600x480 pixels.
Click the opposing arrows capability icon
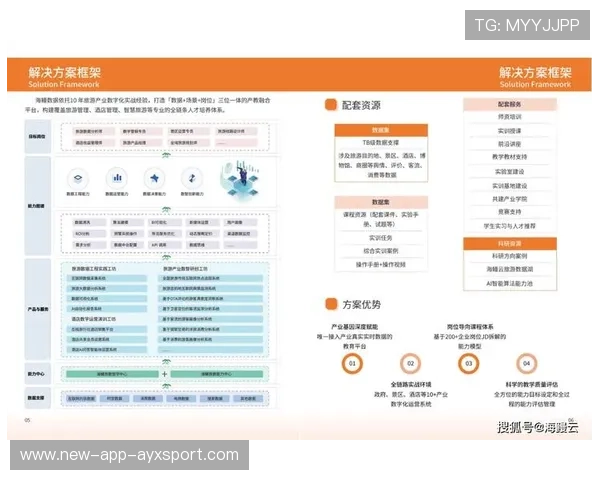point(192,178)
